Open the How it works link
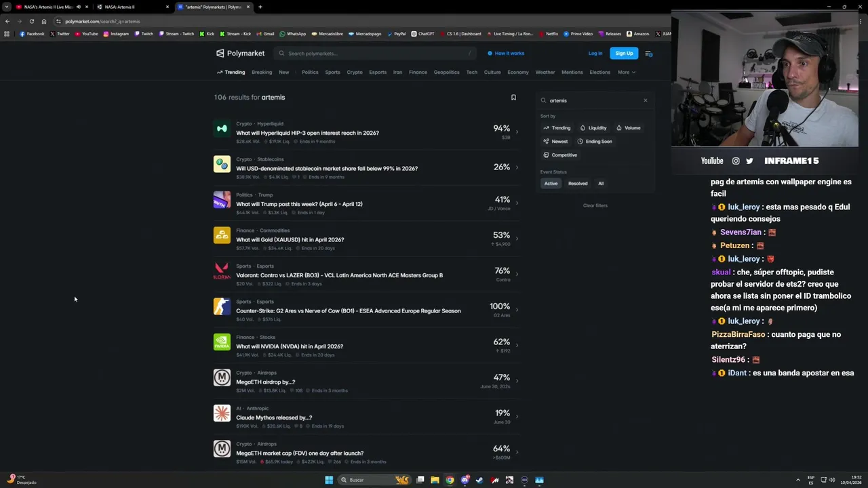 point(506,53)
